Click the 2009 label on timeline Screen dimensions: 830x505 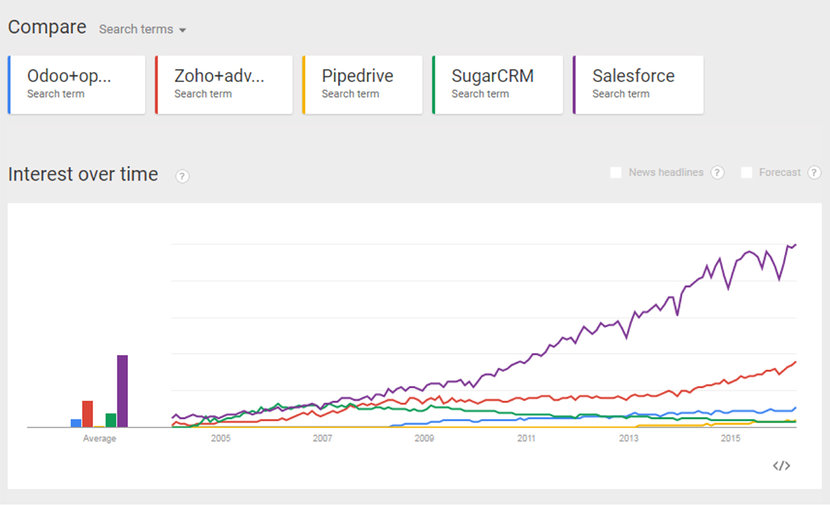424,438
